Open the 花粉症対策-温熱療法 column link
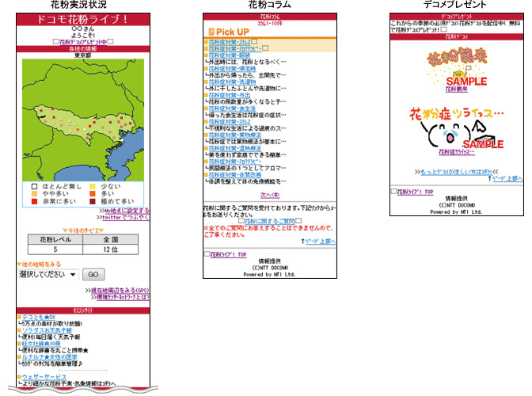Viewport: 532px width, 396px height. click(235, 148)
